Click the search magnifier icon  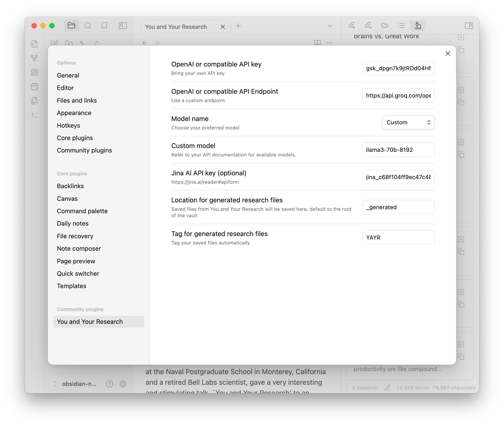tap(88, 25)
